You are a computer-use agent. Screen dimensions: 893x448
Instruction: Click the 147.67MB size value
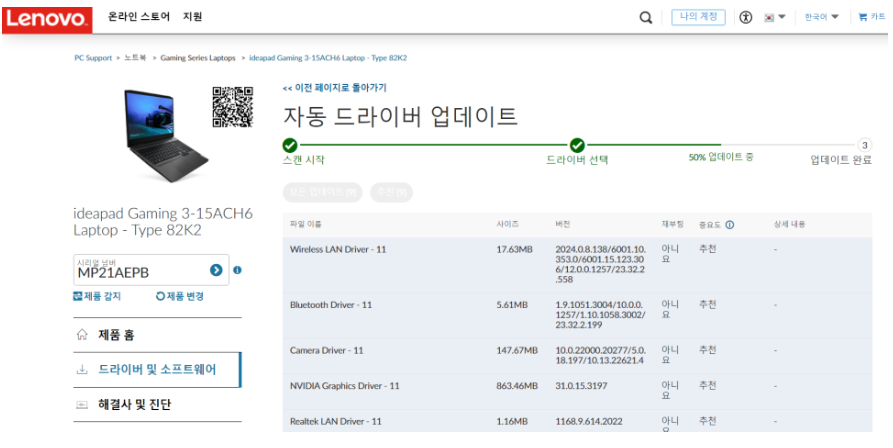click(517, 351)
